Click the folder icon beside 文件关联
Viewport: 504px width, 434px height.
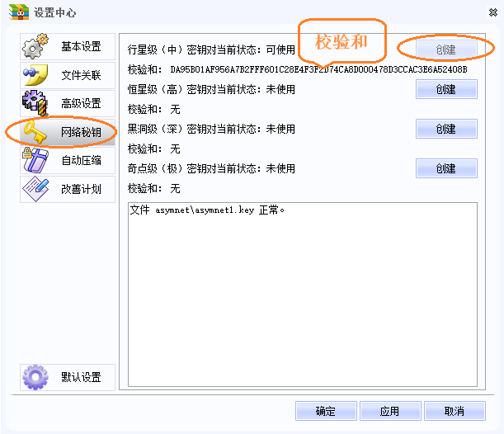coord(35,75)
